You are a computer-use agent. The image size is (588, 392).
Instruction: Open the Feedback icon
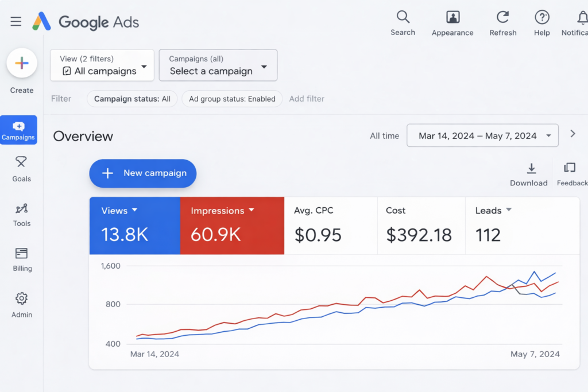(x=570, y=168)
